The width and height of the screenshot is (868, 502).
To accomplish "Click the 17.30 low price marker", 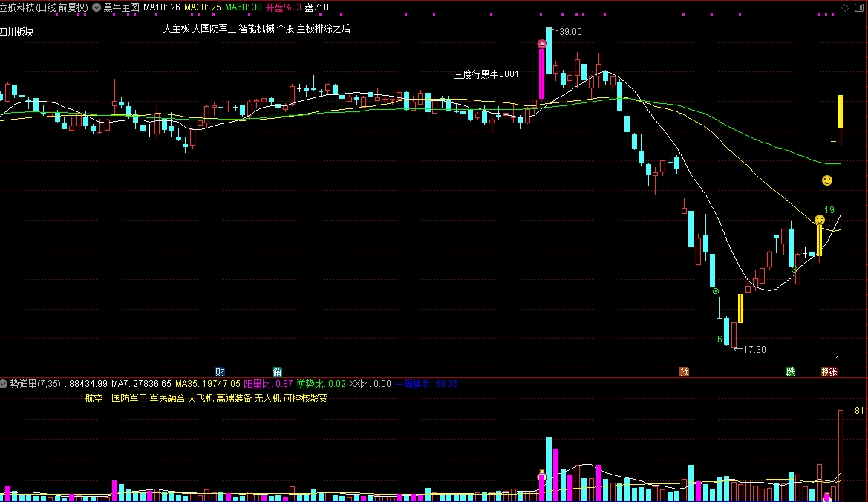I will 753,349.
